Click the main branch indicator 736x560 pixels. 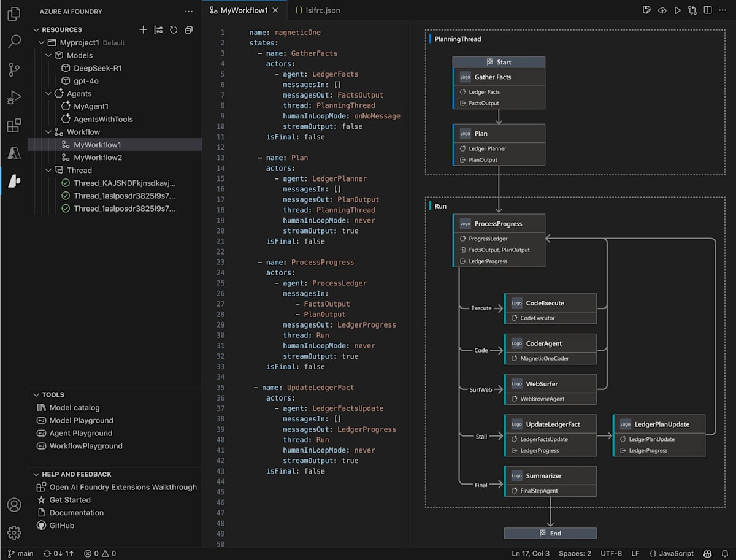point(20,553)
